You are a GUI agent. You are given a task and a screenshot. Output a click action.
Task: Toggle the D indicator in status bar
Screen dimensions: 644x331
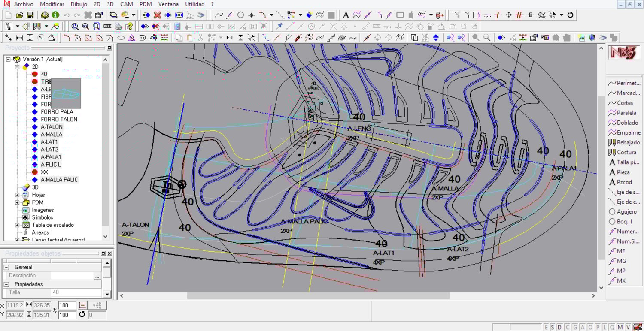pos(559,327)
